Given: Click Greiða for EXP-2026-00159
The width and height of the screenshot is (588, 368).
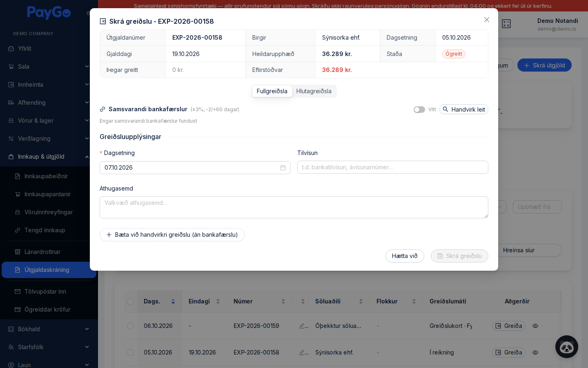Looking at the screenshot, I should [x=509, y=326].
